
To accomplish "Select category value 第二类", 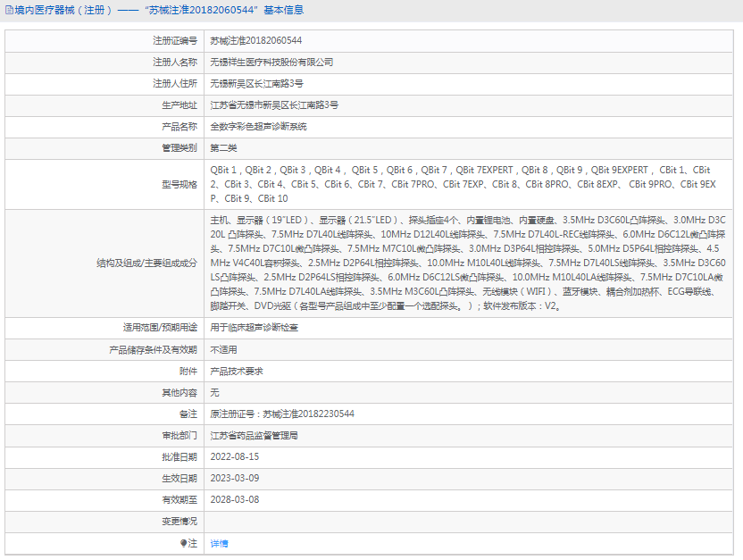I will (x=223, y=148).
